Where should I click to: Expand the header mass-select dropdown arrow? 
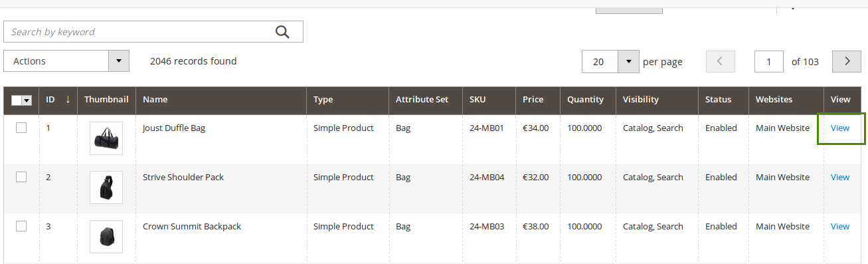[27, 100]
